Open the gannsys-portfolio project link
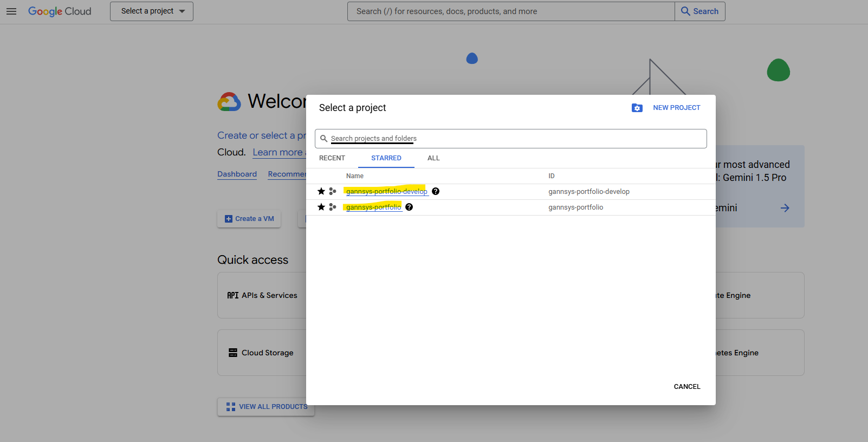Screen dimensions: 868x442 pos(374,207)
